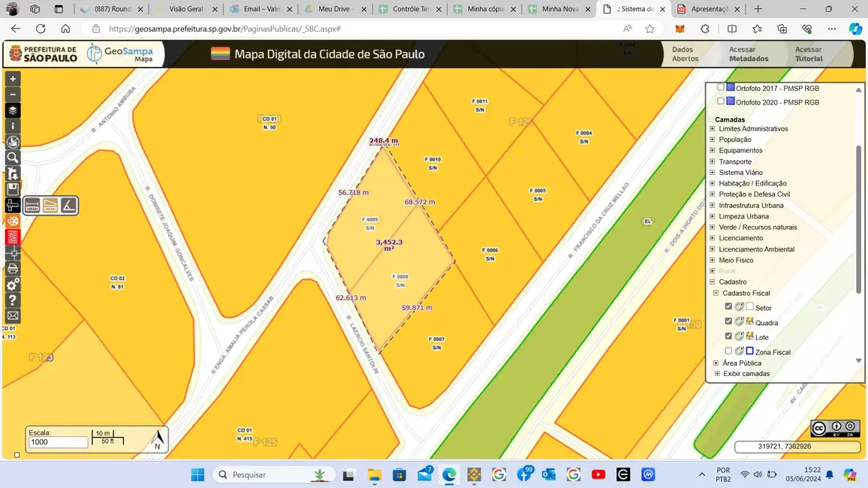
Task: Open the question mark help tool
Action: coord(13,300)
